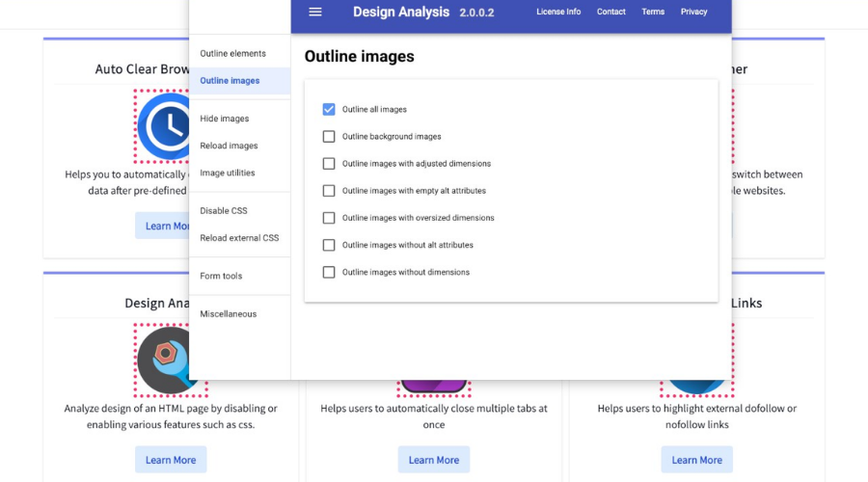Image resolution: width=868 pixels, height=482 pixels.
Task: Click Learn More under highlight external links card
Action: [x=696, y=460]
